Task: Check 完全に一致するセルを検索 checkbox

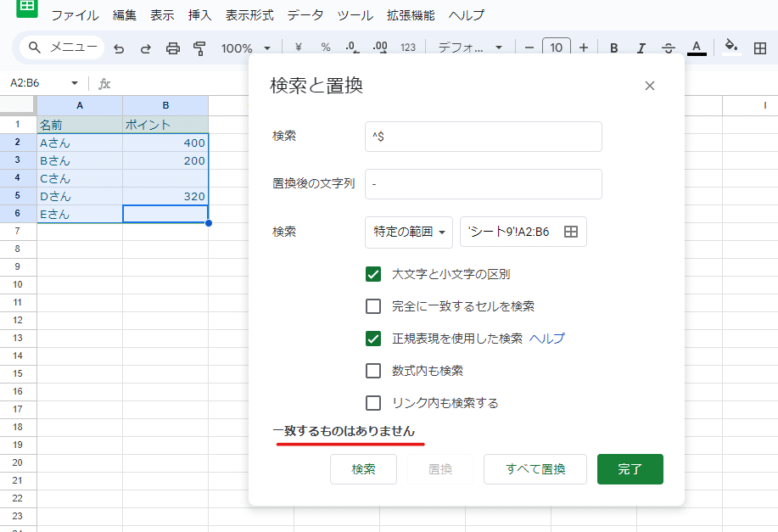Action: coord(373,306)
